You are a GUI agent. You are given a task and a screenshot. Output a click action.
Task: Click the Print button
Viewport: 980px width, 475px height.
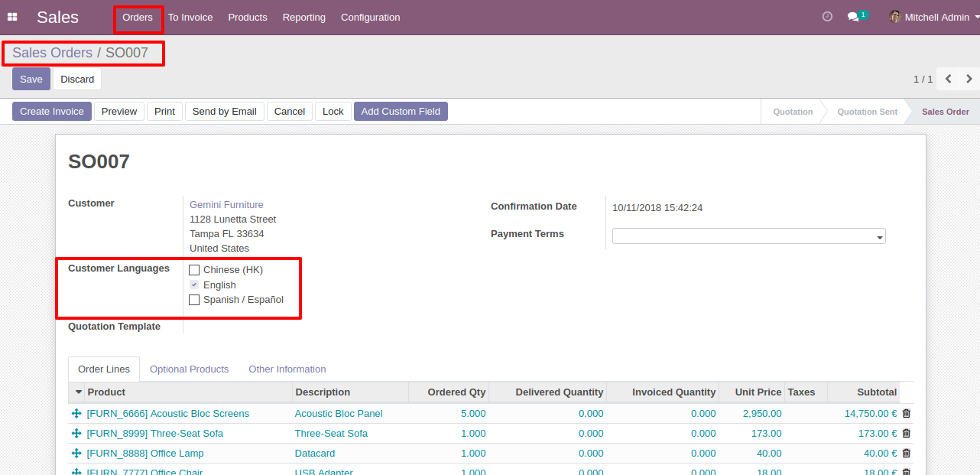(165, 112)
